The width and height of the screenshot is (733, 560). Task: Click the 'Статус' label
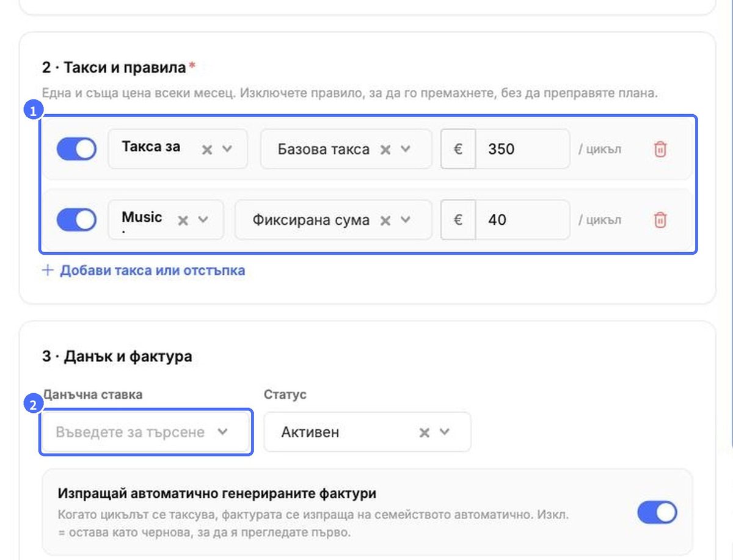[x=285, y=395]
